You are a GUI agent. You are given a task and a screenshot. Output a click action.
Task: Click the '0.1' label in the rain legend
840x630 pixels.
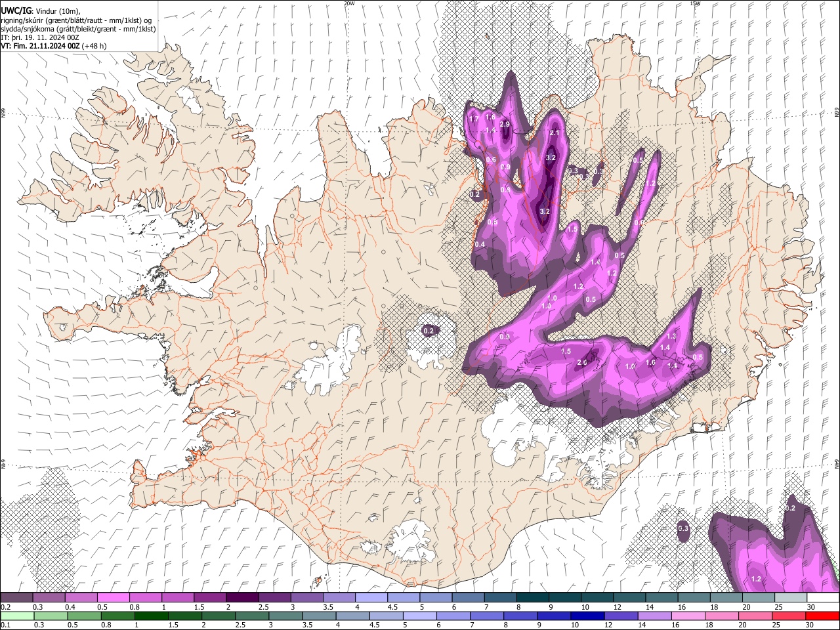tap(5, 625)
